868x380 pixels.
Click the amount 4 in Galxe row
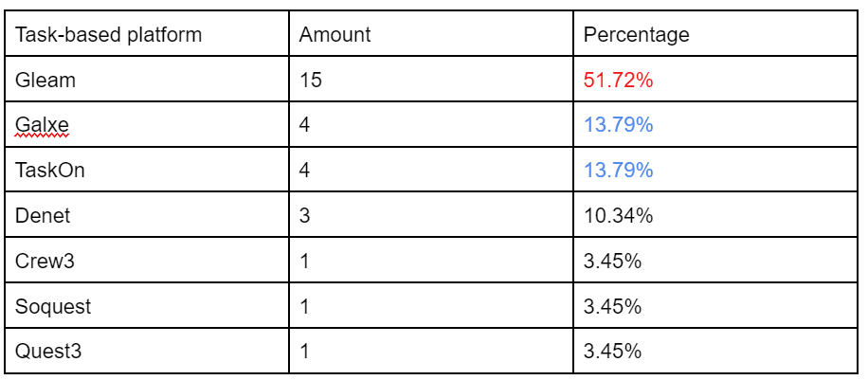click(304, 125)
